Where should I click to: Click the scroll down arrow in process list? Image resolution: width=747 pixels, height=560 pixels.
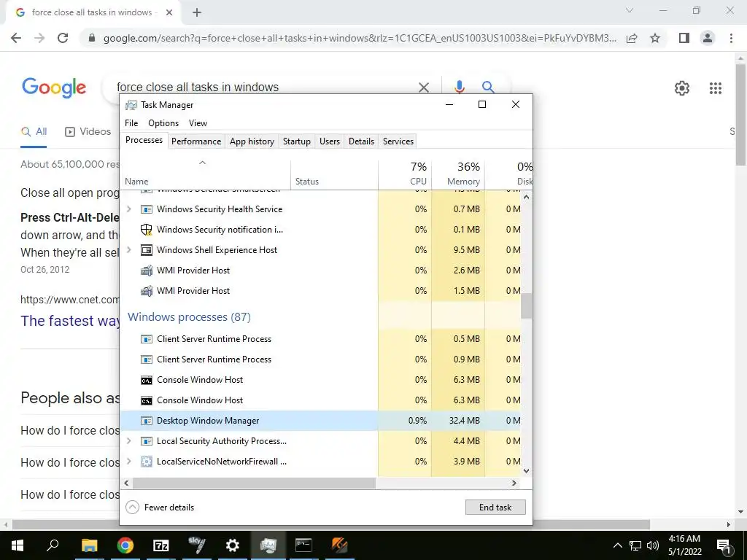pos(526,471)
